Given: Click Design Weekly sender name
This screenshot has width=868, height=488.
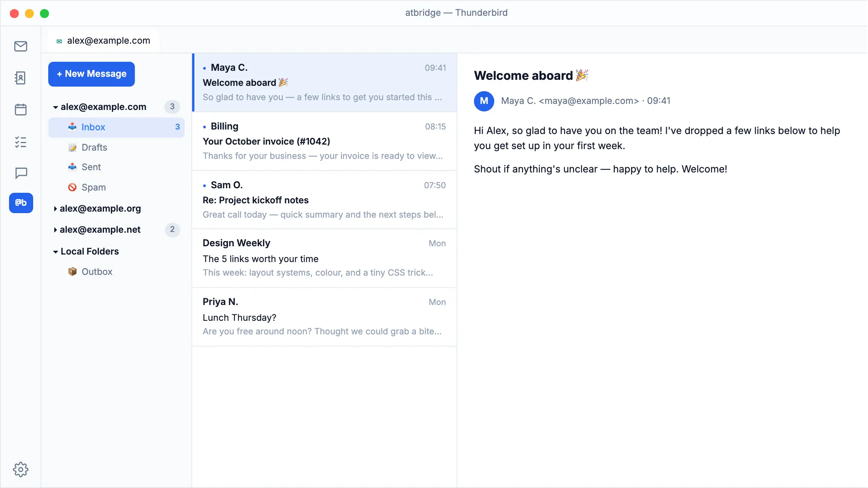Looking at the screenshot, I should [237, 243].
